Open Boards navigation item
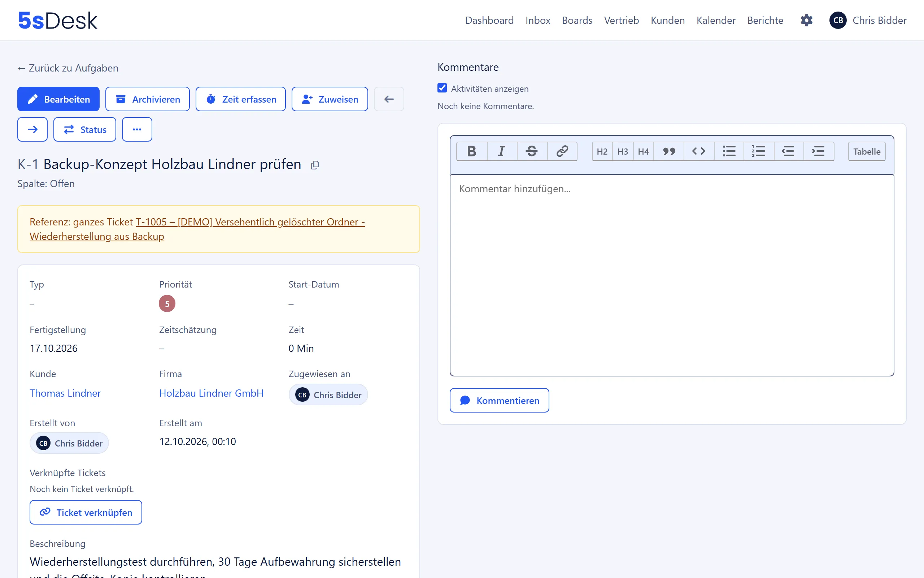This screenshot has height=578, width=924. click(577, 20)
